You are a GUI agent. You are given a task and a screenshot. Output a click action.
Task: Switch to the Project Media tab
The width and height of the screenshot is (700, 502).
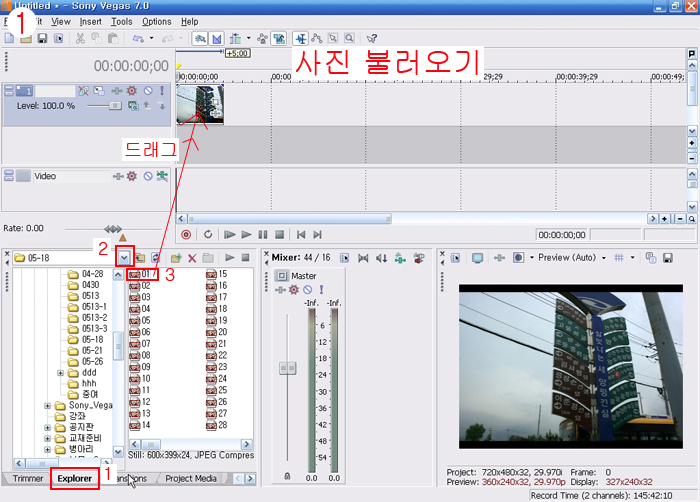(191, 478)
